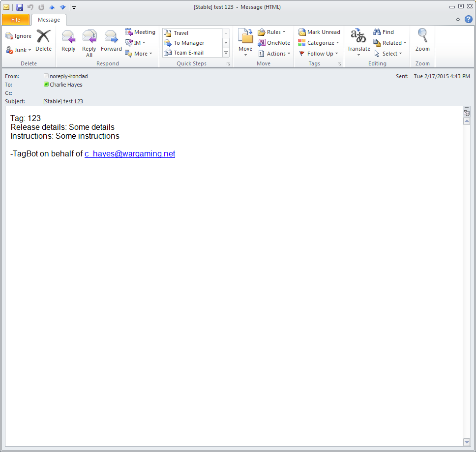This screenshot has height=452, width=476.
Task: Save the message using the floppy disk icon
Action: (20, 7)
